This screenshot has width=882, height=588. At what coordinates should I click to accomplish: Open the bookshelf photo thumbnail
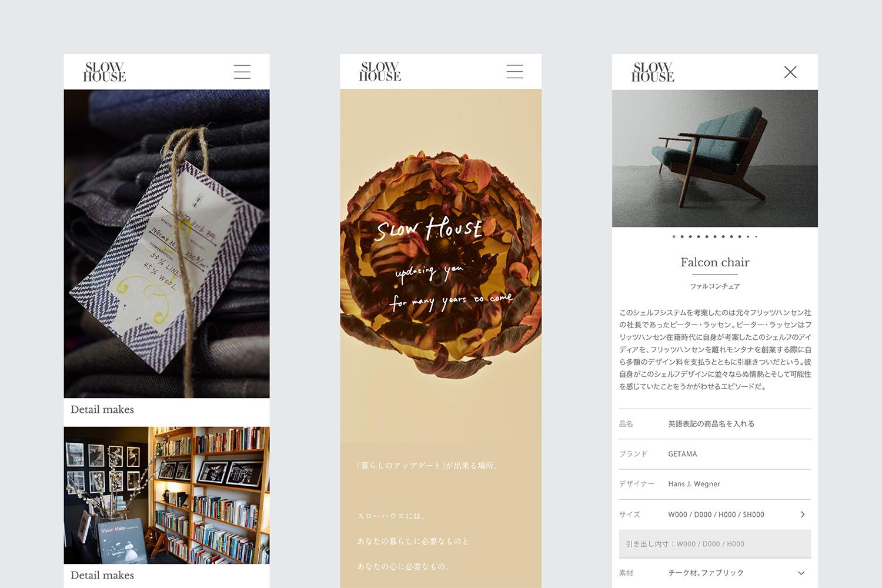[x=166, y=495]
